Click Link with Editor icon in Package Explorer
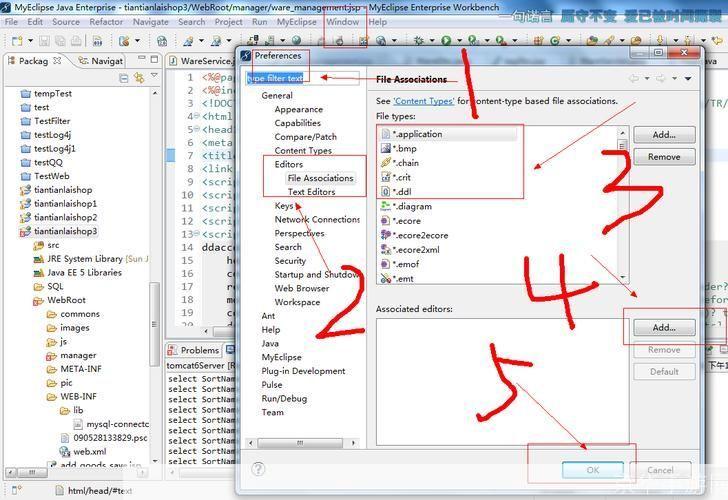728x500 pixels. 139,78
